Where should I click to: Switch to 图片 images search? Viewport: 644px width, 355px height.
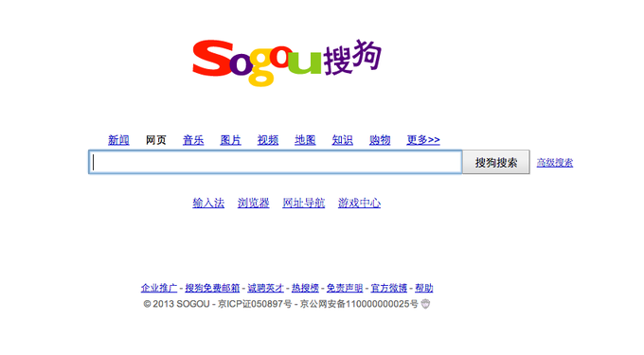click(230, 140)
